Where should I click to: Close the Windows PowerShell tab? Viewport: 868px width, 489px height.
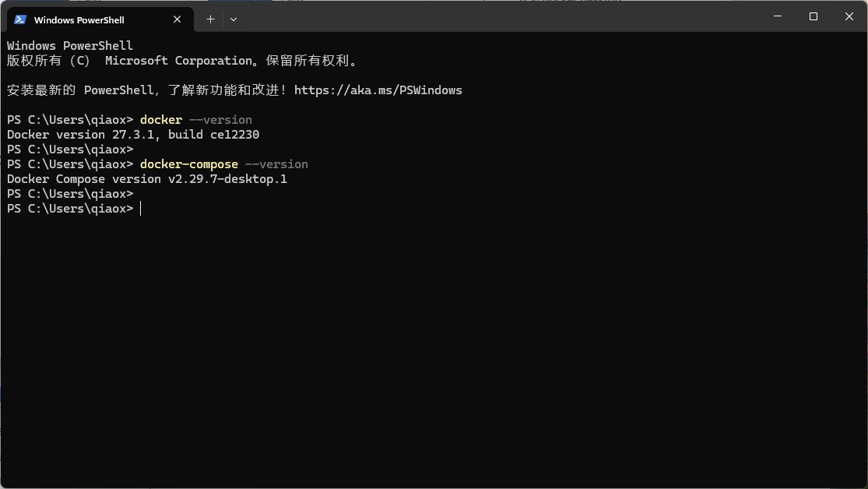[x=177, y=19]
